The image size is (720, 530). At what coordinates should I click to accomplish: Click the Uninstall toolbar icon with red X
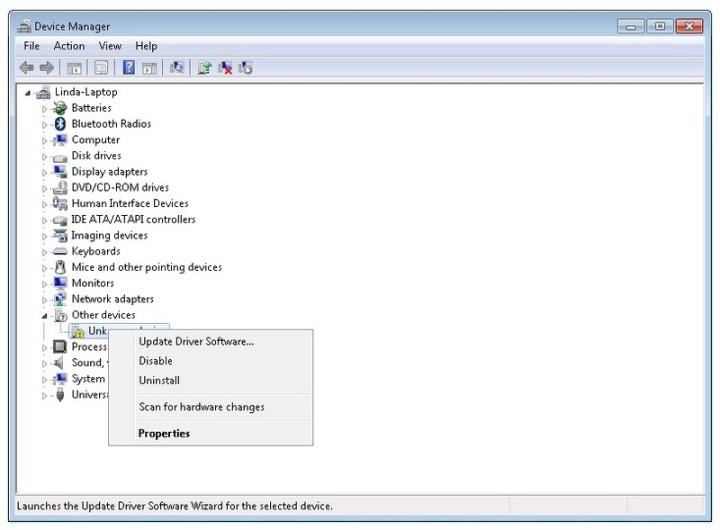tap(225, 68)
